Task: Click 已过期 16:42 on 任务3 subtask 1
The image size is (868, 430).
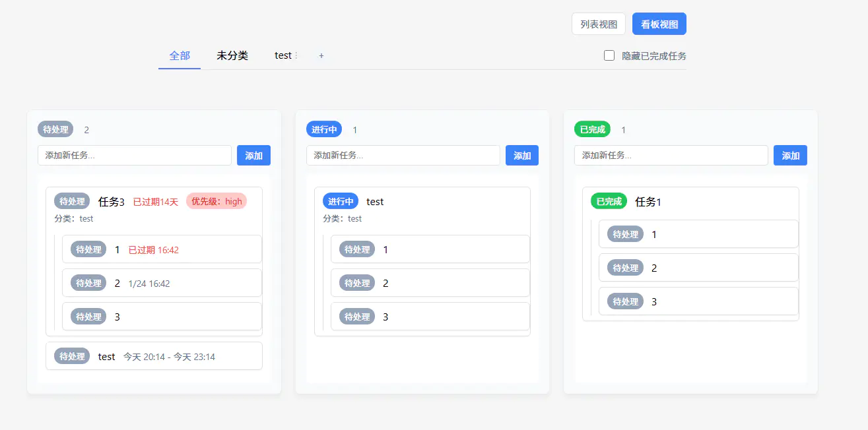Action: click(154, 250)
